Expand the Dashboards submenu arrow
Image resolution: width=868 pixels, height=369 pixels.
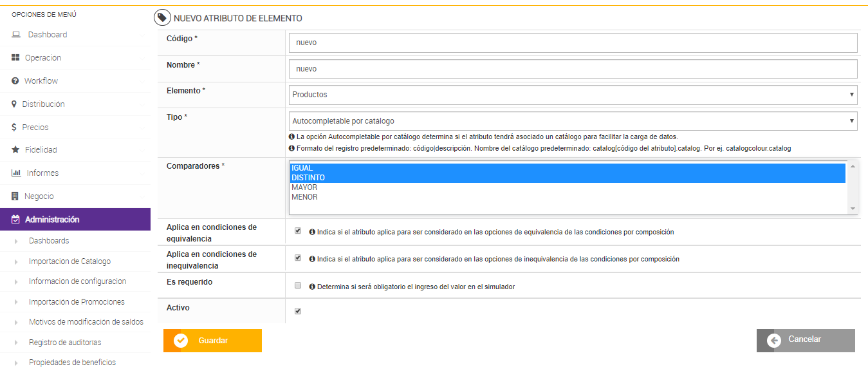pyautogui.click(x=16, y=241)
